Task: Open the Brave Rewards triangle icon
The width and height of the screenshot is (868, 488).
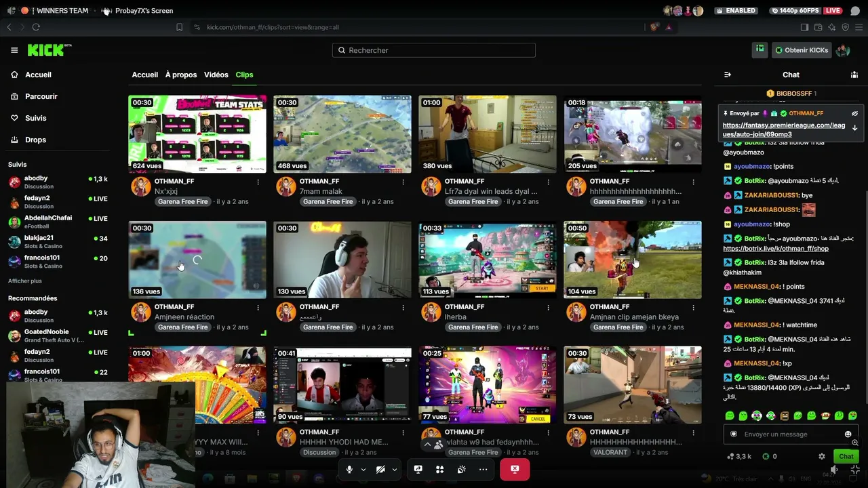Action: coord(669,27)
